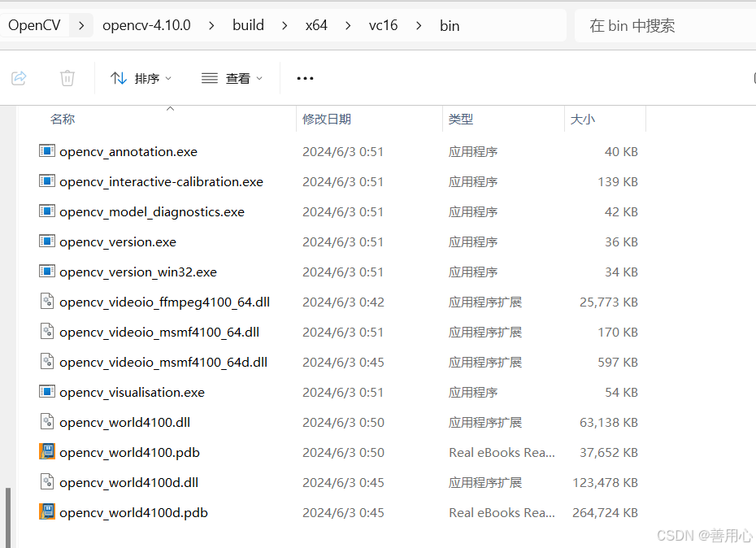756x548 pixels.
Task: Click the bin breadcrumb segment
Action: tap(450, 25)
